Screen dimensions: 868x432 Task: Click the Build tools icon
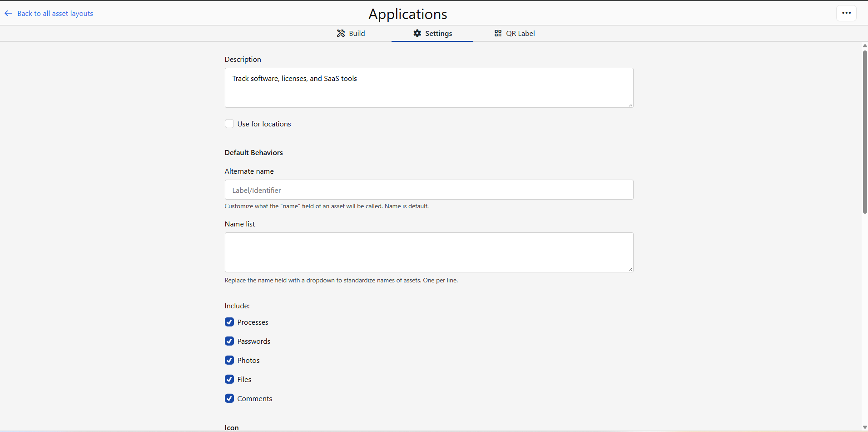click(x=341, y=33)
